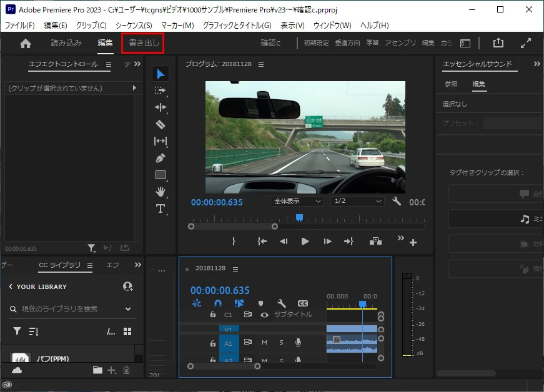Image resolution: width=544 pixels, height=392 pixels.
Task: Open Effect Controls panel menu
Action: pyautogui.click(x=109, y=64)
